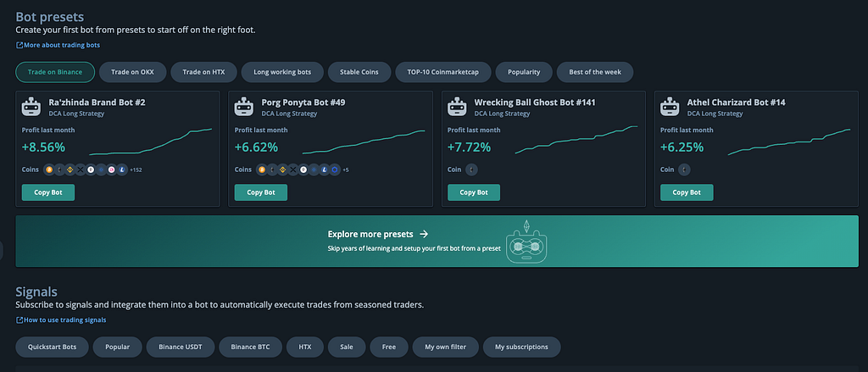Select the Trade on HTX preset filter
The height and width of the screenshot is (372, 868).
click(x=204, y=72)
